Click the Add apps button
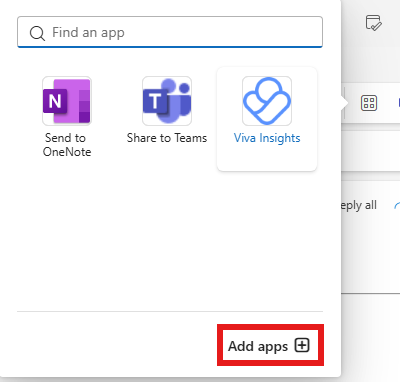 tap(269, 346)
